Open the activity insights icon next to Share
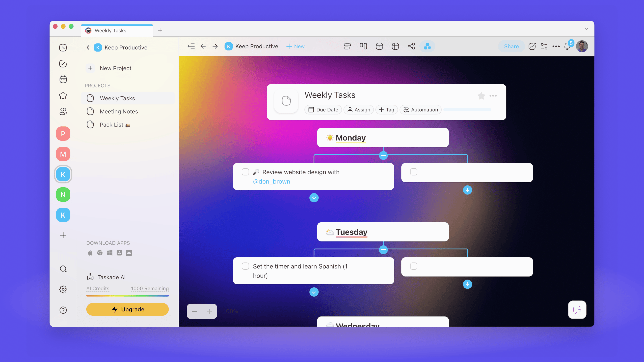The height and width of the screenshot is (362, 644). pyautogui.click(x=532, y=46)
